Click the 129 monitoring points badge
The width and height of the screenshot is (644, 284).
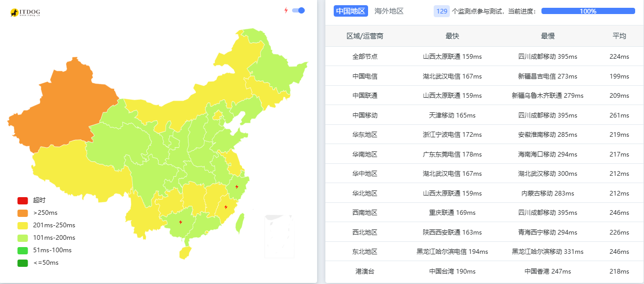coord(441,11)
